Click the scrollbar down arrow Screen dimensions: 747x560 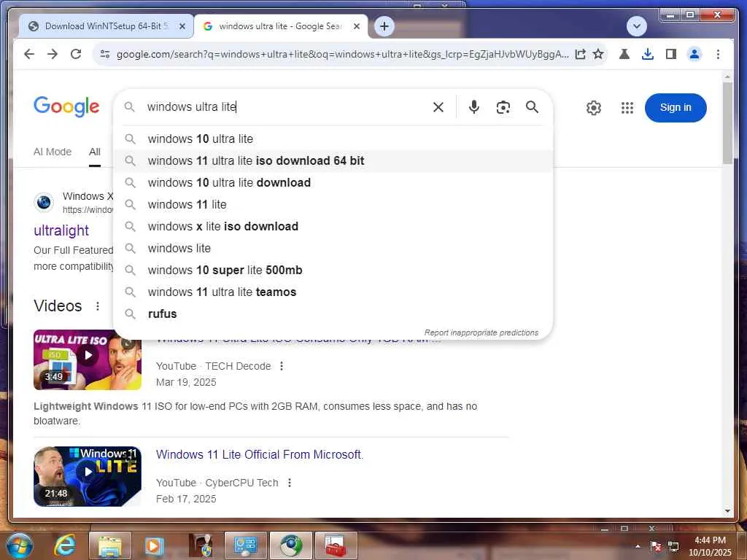(x=727, y=511)
